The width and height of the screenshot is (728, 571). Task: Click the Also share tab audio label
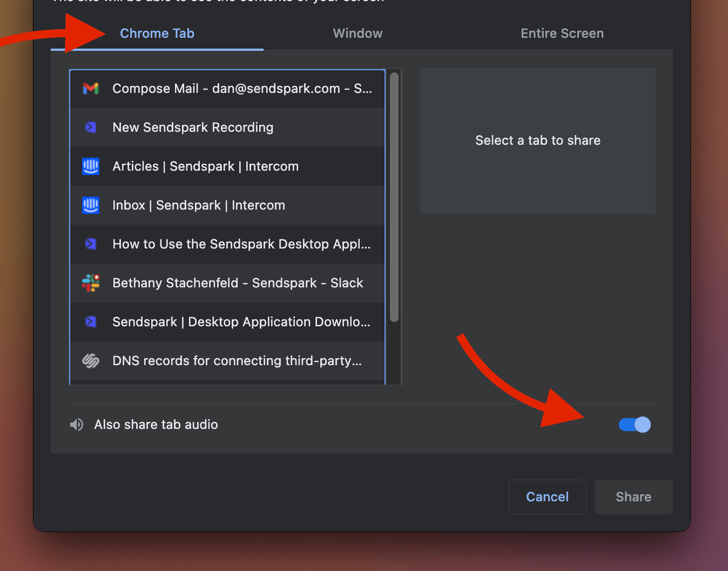(156, 425)
